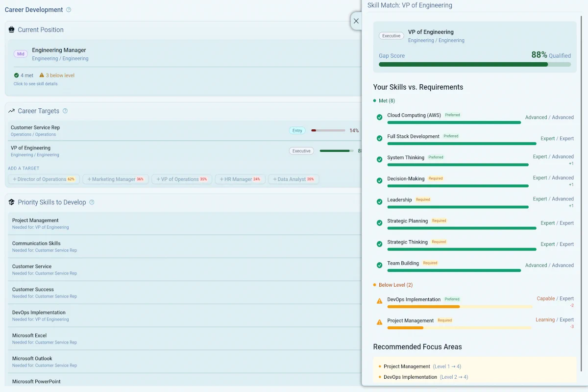Click the warning icon for DevOps Implementation

[379, 301]
